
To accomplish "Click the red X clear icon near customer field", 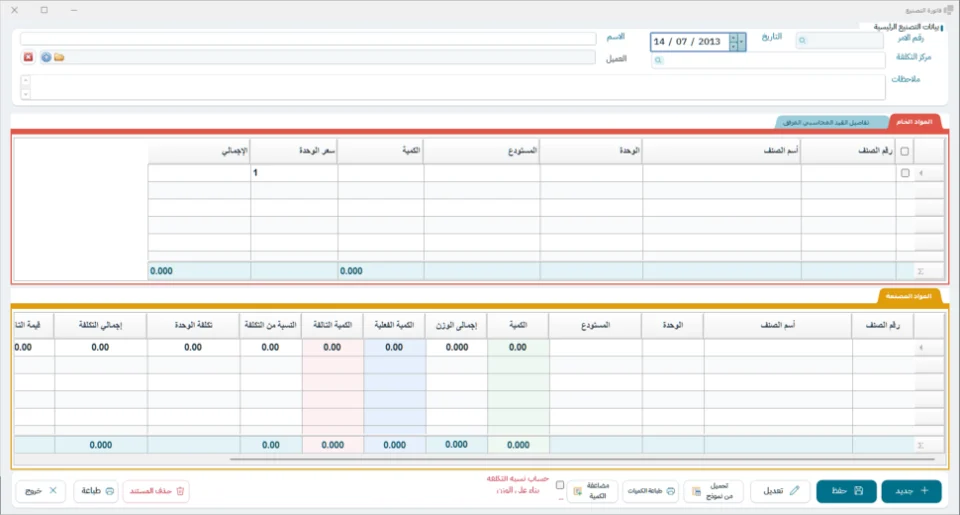I will (28, 57).
